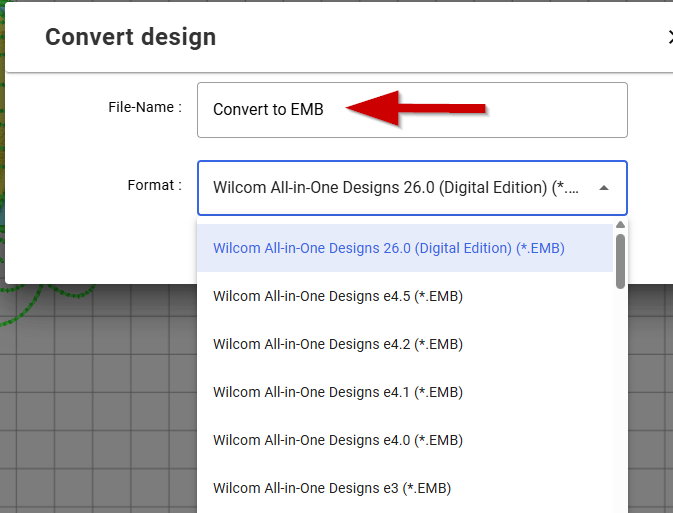This screenshot has height=513, width=673.
Task: Choose Wilcom All-in-One Designs e4.0 entry
Action: click(x=338, y=440)
